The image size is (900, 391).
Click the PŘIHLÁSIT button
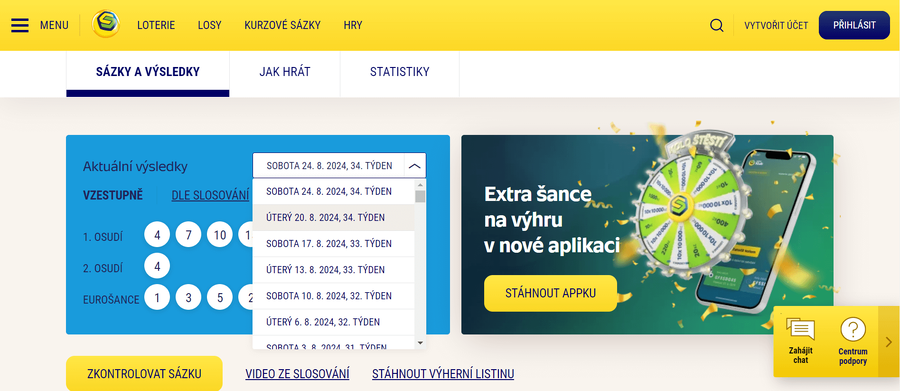[x=854, y=25]
